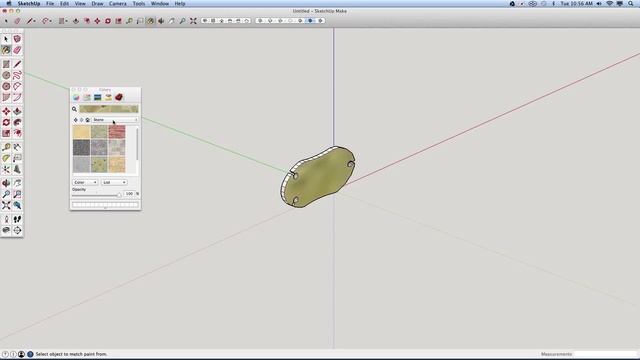Open the Stone material library dropdown

[x=115, y=120]
